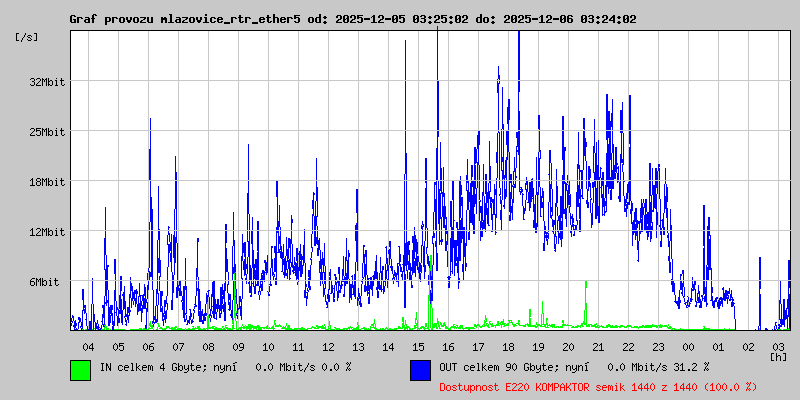Viewport: 800px width, 400px height.
Task: Click the 32Mbit y-axis label
Action: tap(47, 82)
